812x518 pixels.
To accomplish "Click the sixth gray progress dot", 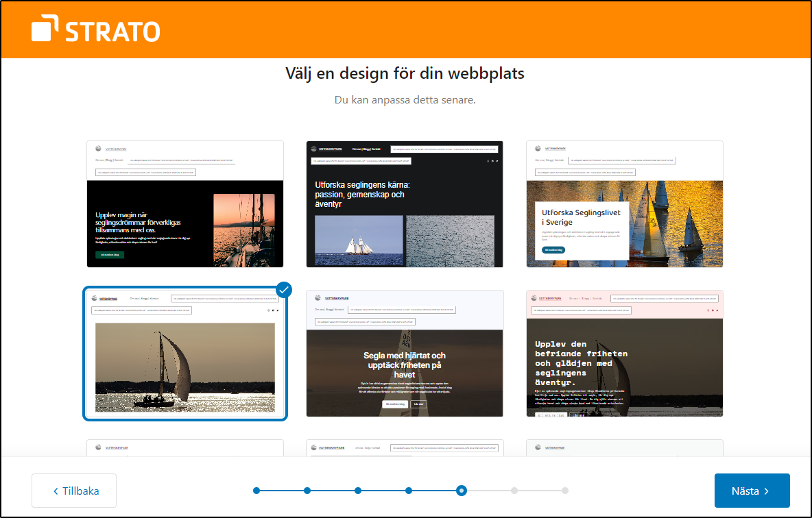I will click(514, 491).
